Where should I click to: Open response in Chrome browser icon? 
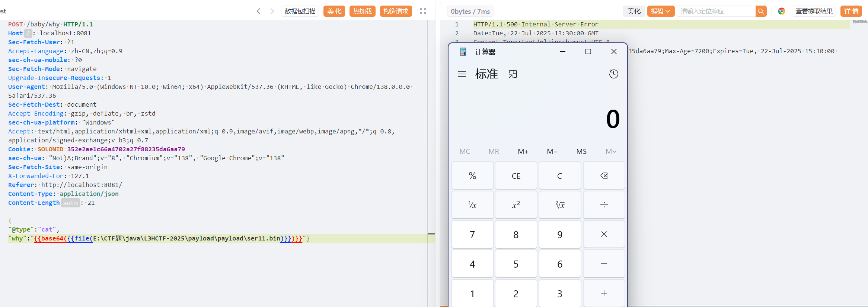[x=782, y=11]
